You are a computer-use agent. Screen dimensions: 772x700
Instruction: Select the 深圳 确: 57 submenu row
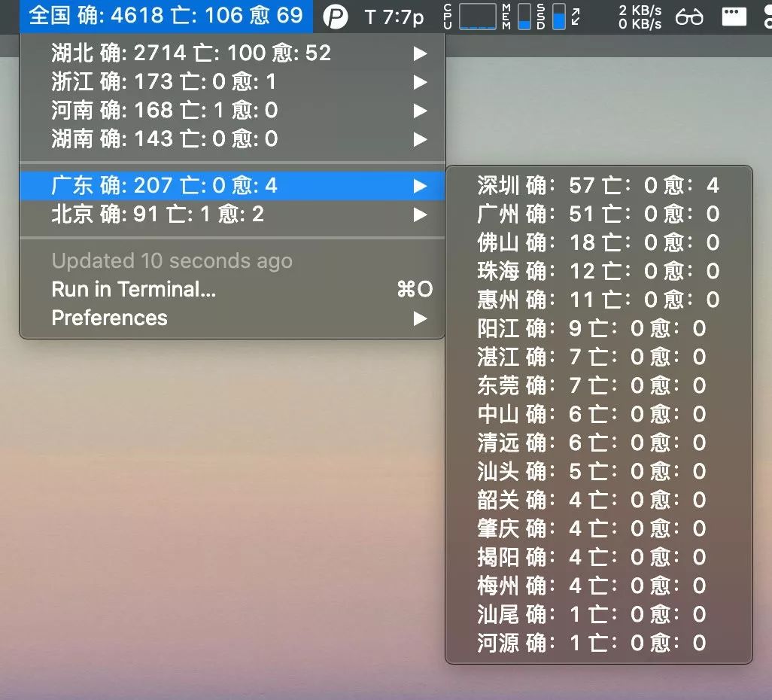[x=599, y=186]
